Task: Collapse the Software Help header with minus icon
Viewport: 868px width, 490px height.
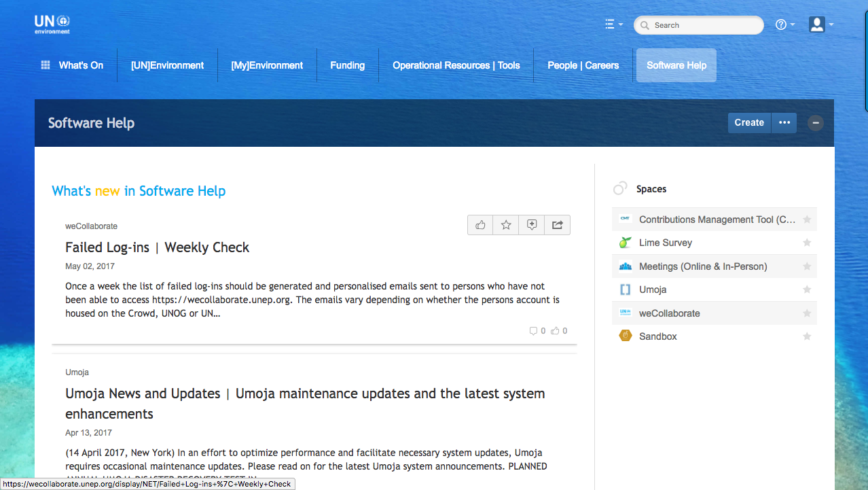Action: [816, 123]
